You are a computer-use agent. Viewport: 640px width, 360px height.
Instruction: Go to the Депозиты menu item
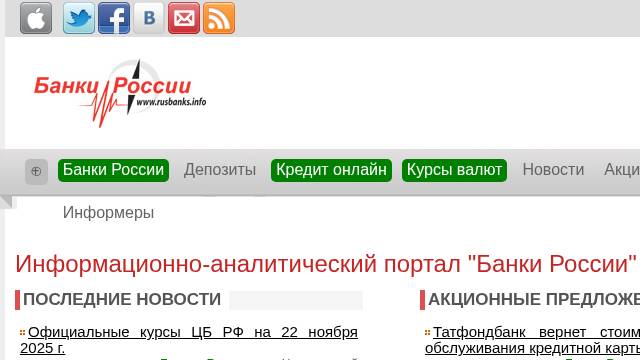click(220, 170)
